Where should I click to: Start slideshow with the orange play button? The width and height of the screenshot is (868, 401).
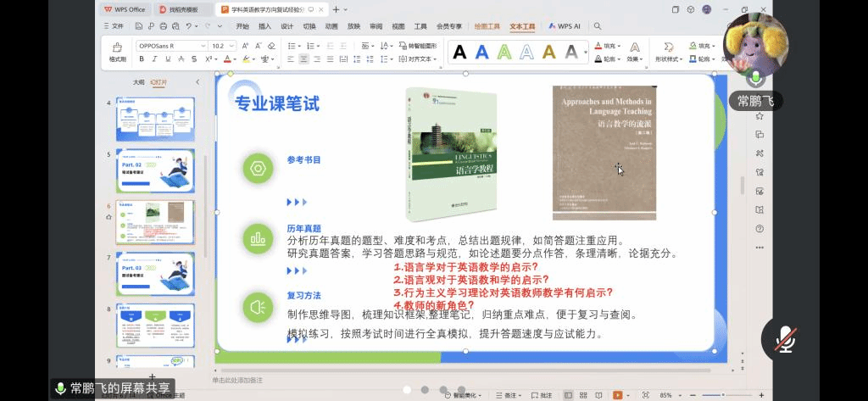(x=617, y=395)
